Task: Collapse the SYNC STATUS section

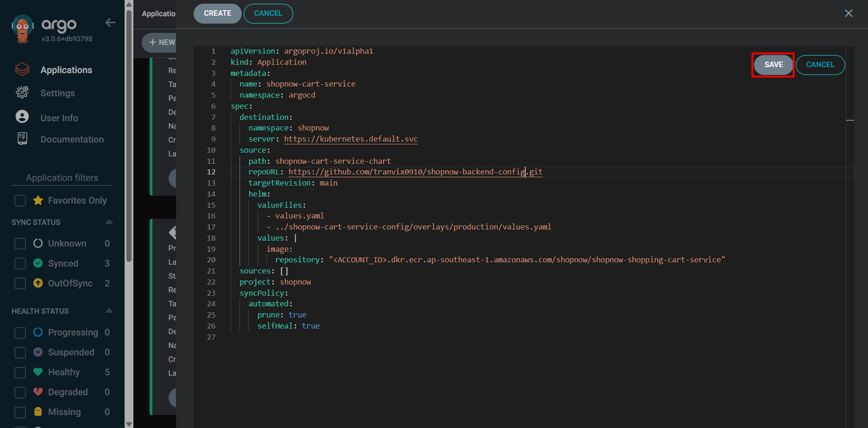Action: coord(109,222)
